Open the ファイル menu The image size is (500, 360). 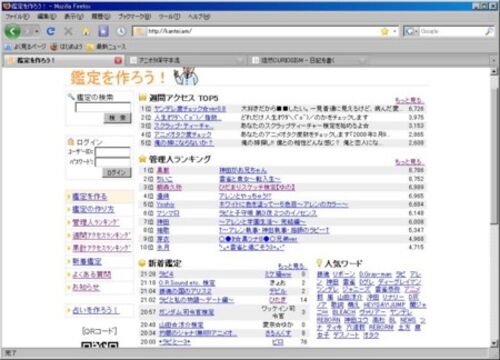[17, 16]
